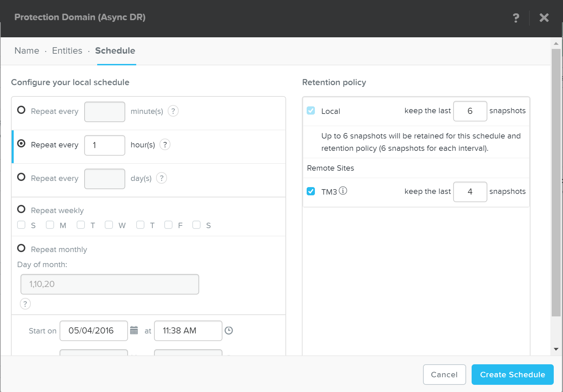Check the Monday checkbox under Repeat weekly
The image size is (563, 392).
(x=50, y=225)
